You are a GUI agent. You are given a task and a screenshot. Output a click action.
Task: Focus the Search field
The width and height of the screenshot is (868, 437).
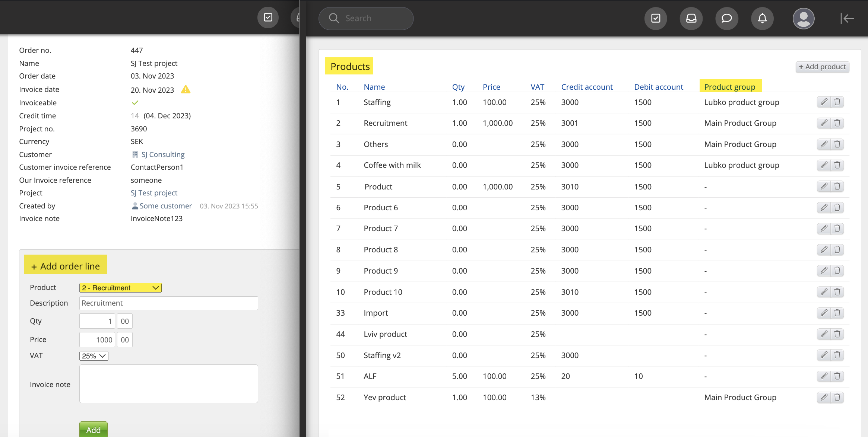(x=366, y=18)
